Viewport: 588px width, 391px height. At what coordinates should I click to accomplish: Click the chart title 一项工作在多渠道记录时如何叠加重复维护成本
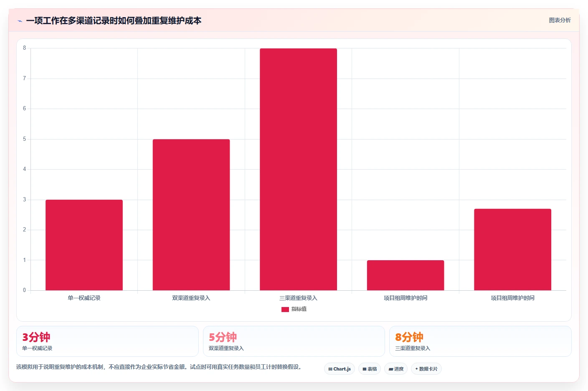coord(114,20)
